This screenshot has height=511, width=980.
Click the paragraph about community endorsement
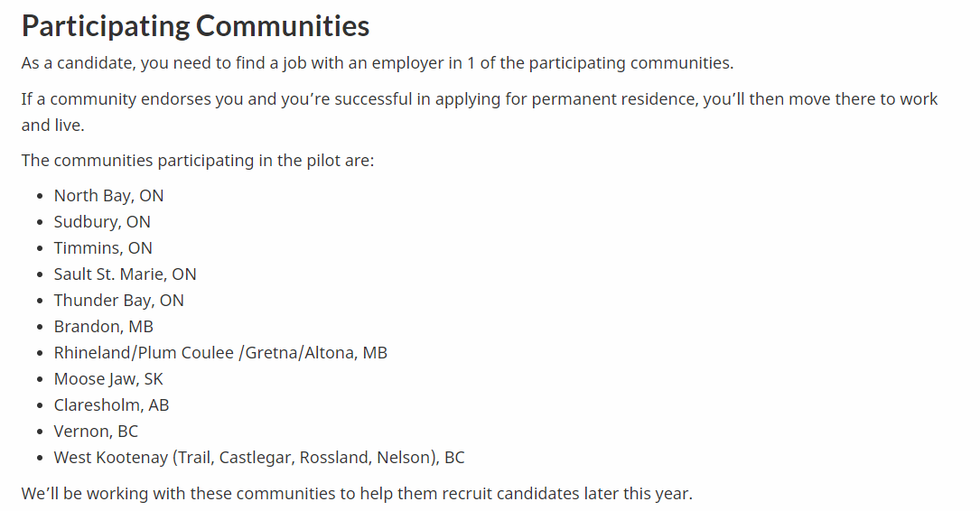pos(480,112)
